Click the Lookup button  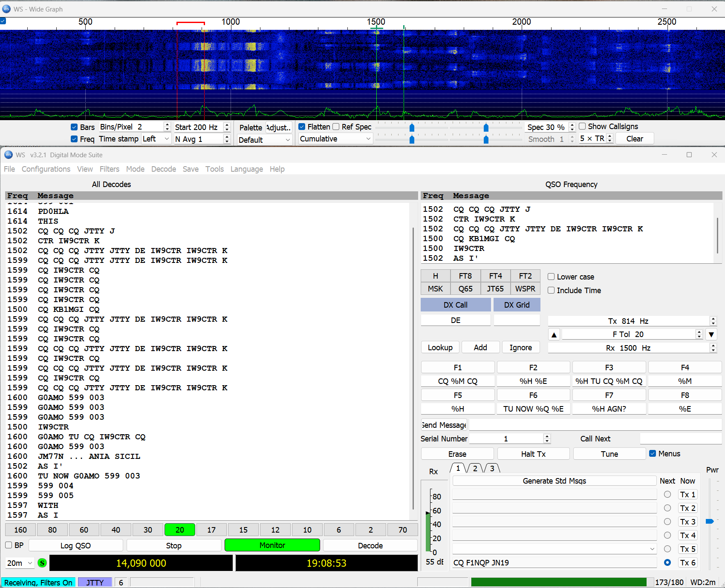(440, 347)
